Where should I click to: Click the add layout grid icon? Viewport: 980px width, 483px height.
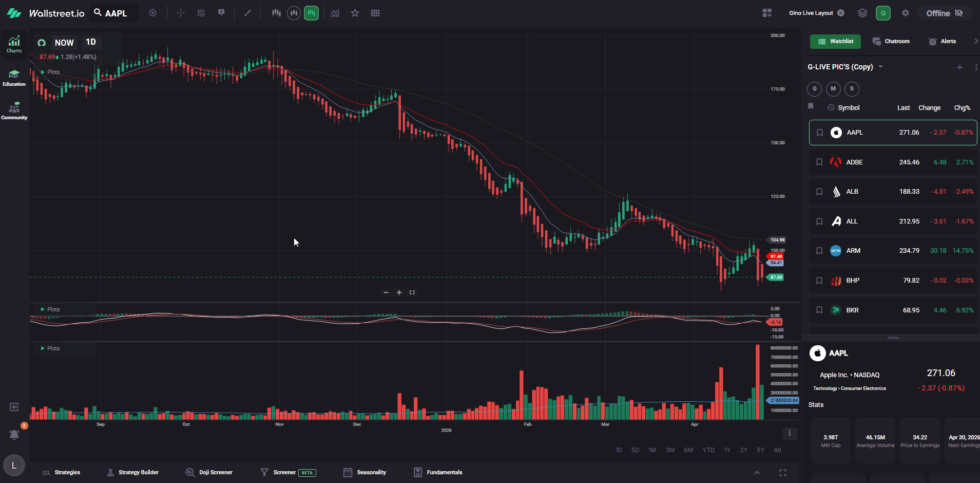(x=767, y=13)
